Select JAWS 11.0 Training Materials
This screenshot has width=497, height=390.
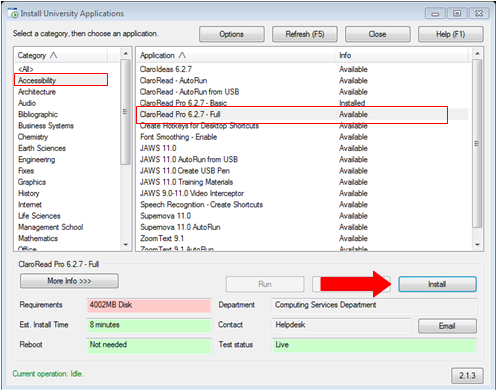[x=302, y=182]
